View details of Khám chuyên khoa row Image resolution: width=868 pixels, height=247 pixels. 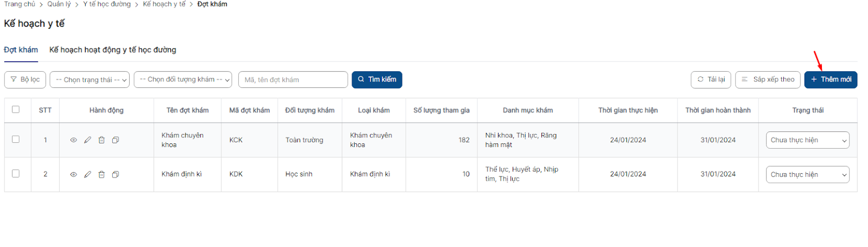pos(73,140)
